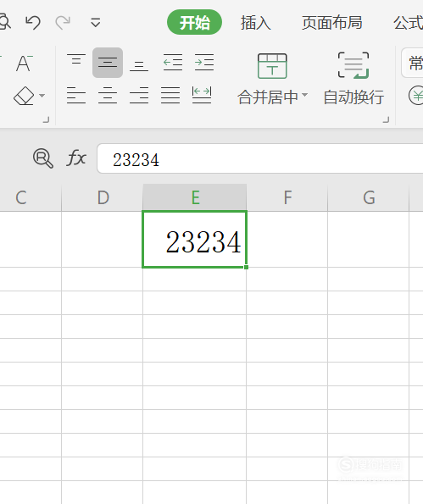Image resolution: width=423 pixels, height=504 pixels.
Task: Click into the formula bar showing 23234
Action: [260, 158]
